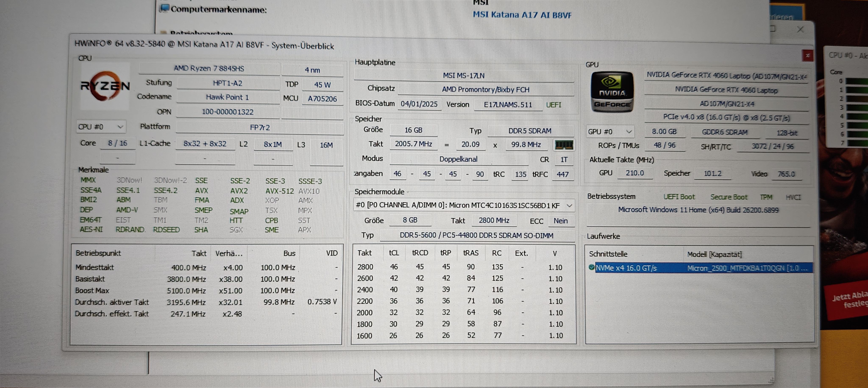Viewport: 868px width, 388px height.
Task: Click the maximize icon of background window
Action: point(772,29)
